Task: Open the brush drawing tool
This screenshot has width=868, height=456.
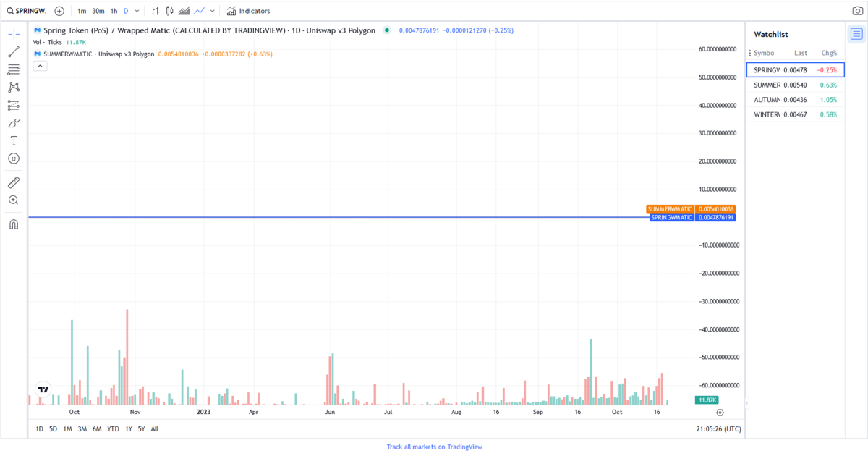Action: 14,123
